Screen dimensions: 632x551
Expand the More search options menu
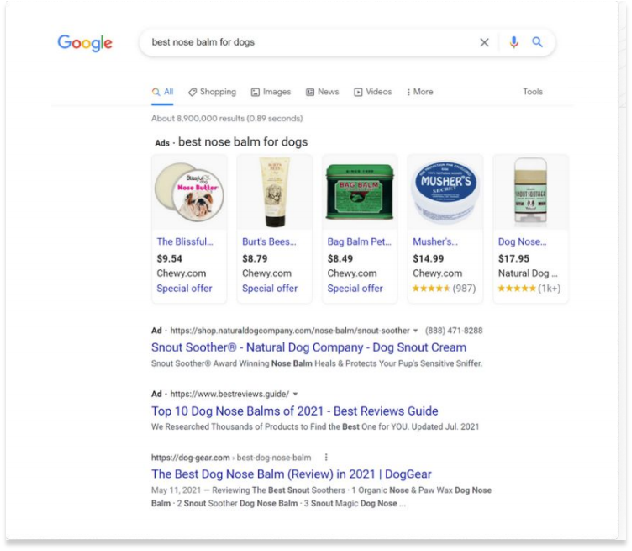click(421, 92)
